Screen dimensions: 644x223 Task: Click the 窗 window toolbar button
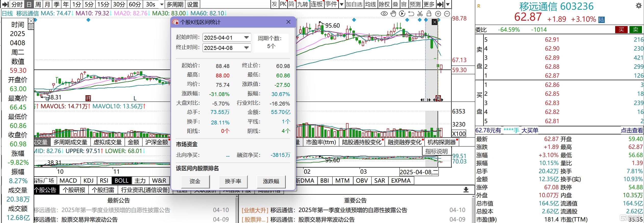pyautogui.click(x=404, y=4)
